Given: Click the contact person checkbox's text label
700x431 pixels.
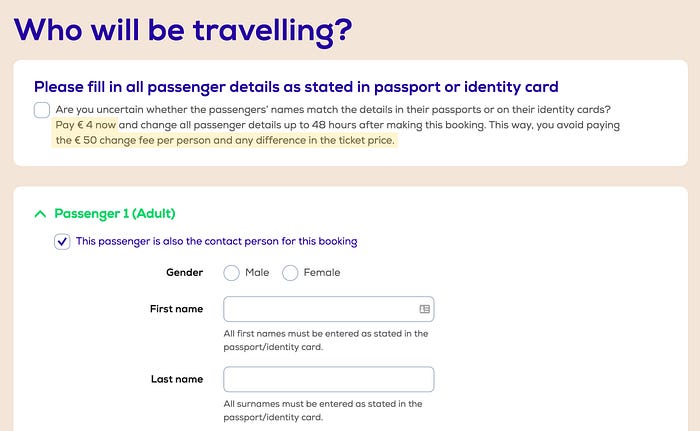Looking at the screenshot, I should point(216,241).
